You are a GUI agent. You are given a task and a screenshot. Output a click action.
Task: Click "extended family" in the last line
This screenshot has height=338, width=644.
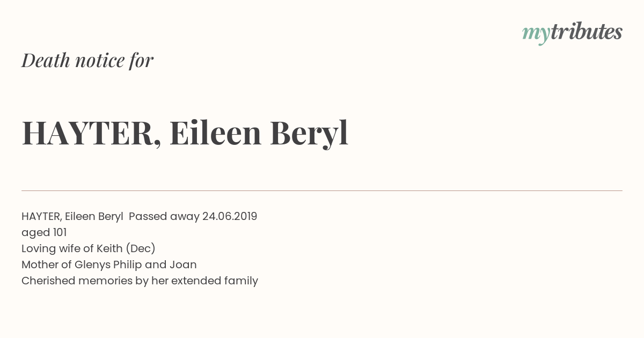(x=215, y=281)
